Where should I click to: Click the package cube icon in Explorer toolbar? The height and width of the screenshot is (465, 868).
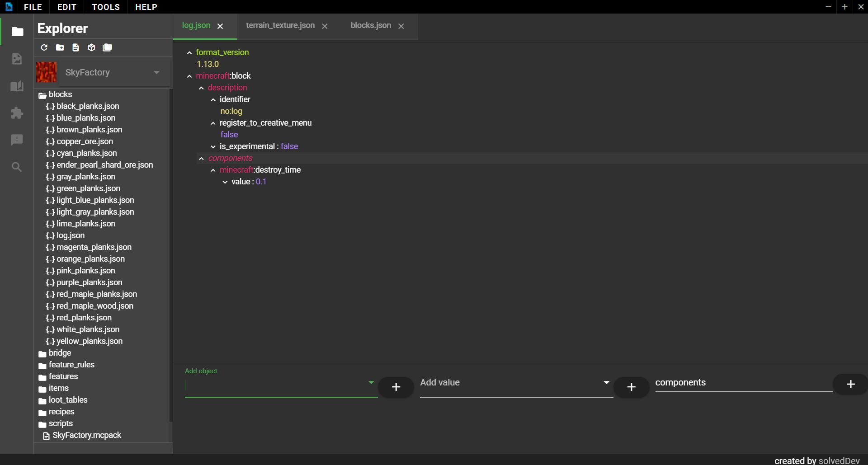pos(91,47)
